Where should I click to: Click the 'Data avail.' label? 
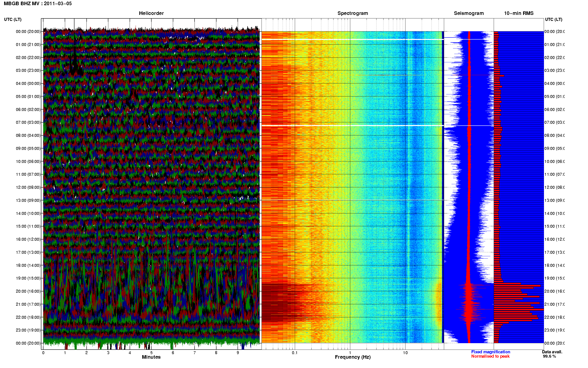pos(552,352)
